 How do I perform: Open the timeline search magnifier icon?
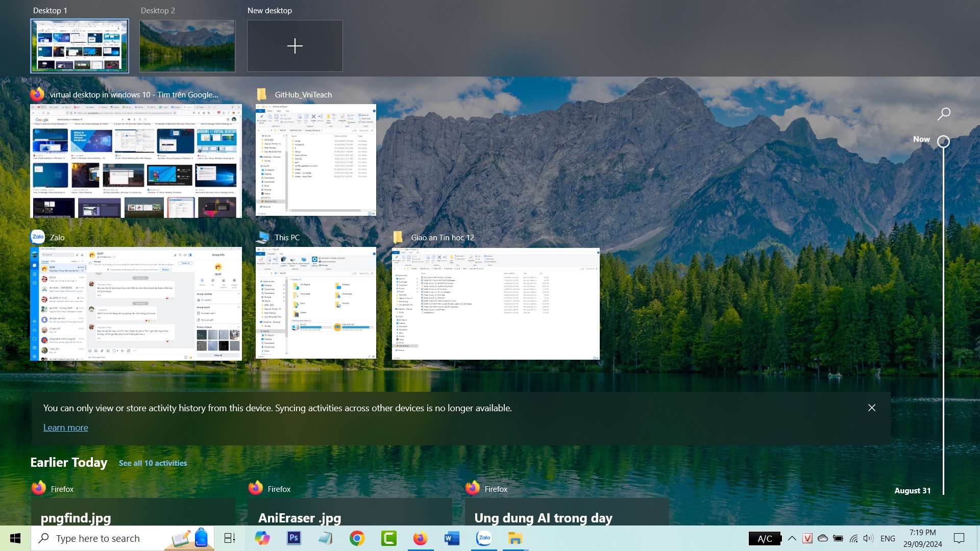point(944,114)
